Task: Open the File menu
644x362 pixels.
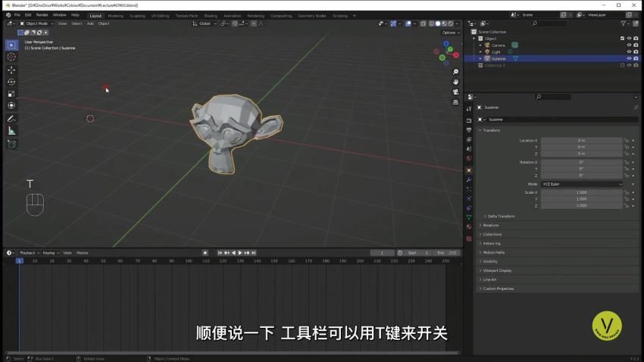Action: pyautogui.click(x=17, y=15)
